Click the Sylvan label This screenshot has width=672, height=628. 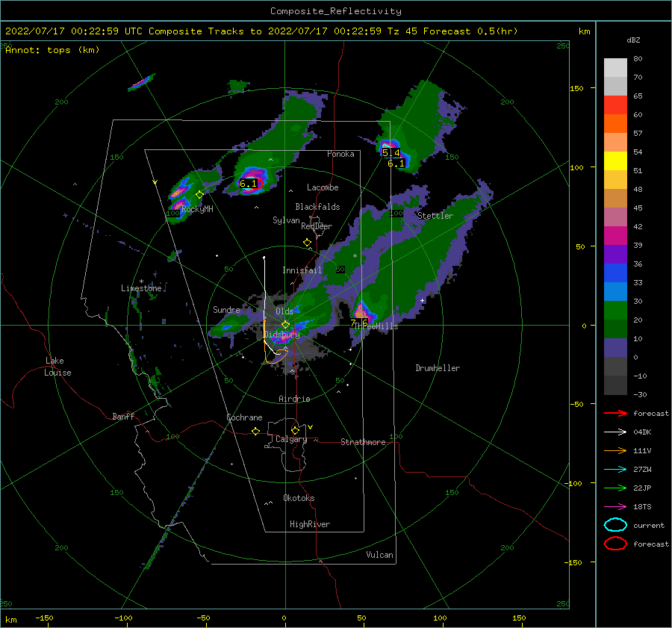286,220
